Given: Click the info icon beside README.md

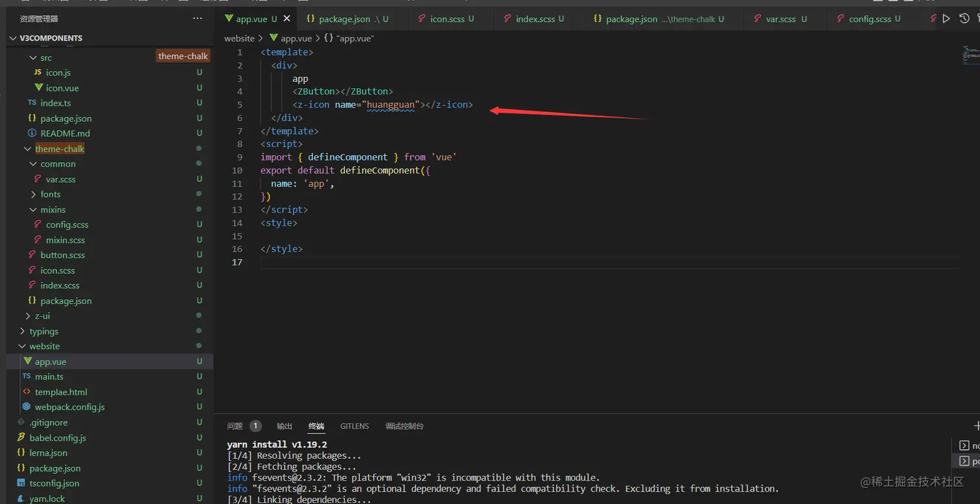Looking at the screenshot, I should click(32, 133).
